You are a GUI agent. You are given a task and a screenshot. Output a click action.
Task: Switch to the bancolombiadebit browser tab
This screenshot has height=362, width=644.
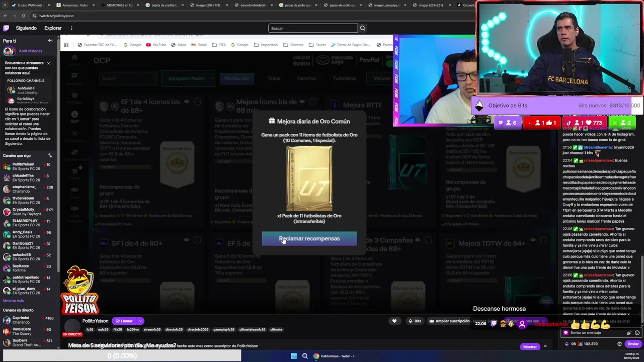click(253, 5)
